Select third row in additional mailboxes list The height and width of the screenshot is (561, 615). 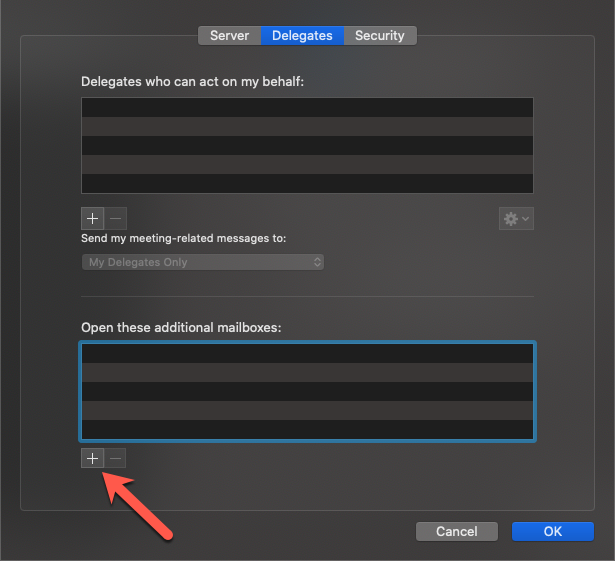tap(307, 391)
